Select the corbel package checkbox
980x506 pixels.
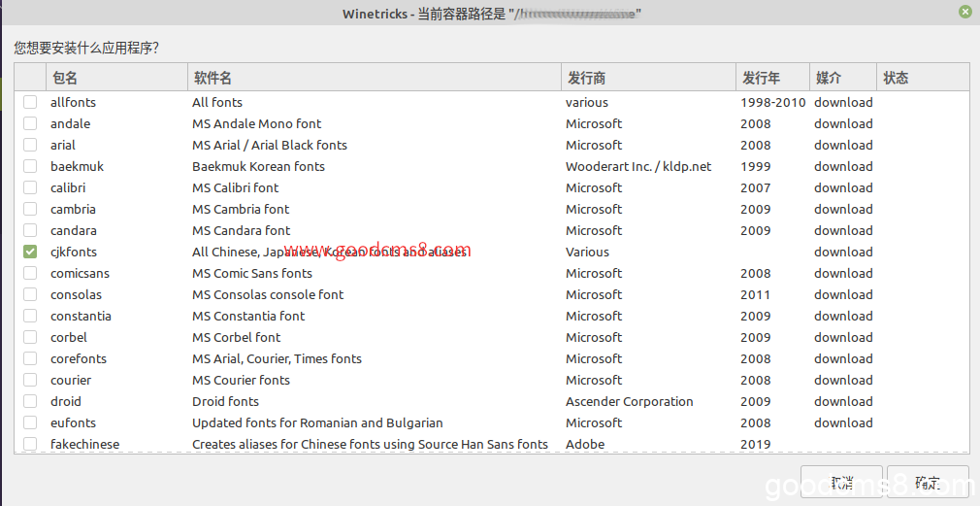(x=30, y=337)
